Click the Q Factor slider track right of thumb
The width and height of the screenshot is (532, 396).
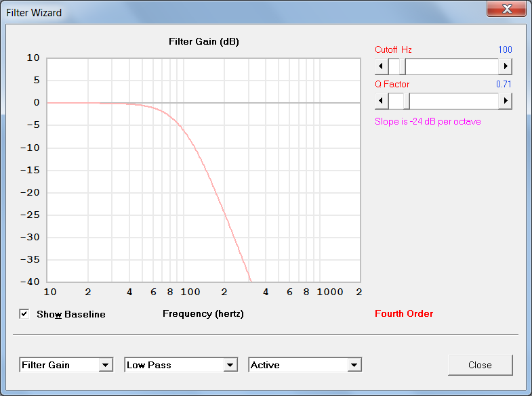[x=454, y=101]
